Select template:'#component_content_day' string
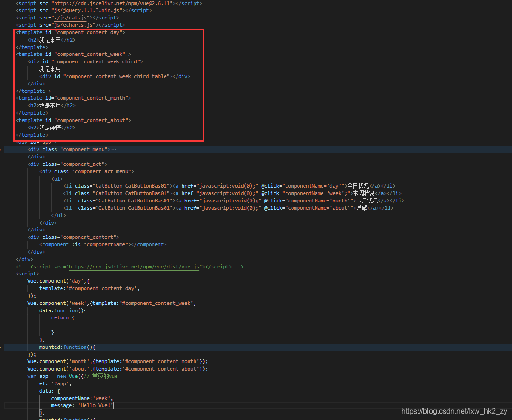This screenshot has width=512, height=420. click(x=90, y=288)
